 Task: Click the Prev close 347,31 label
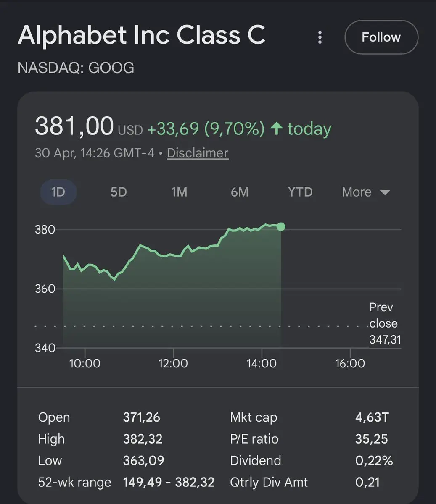tap(385, 323)
